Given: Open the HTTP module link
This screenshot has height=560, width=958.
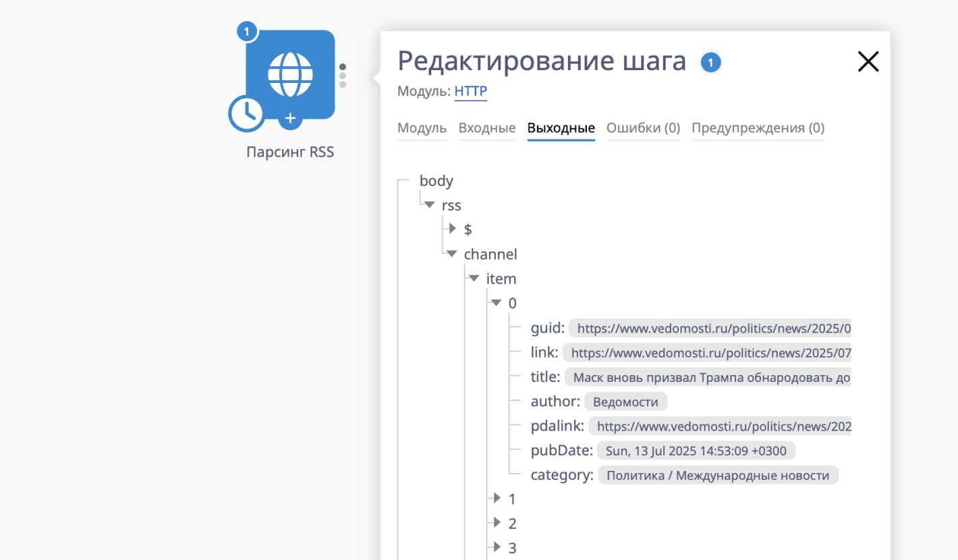Looking at the screenshot, I should point(470,92).
